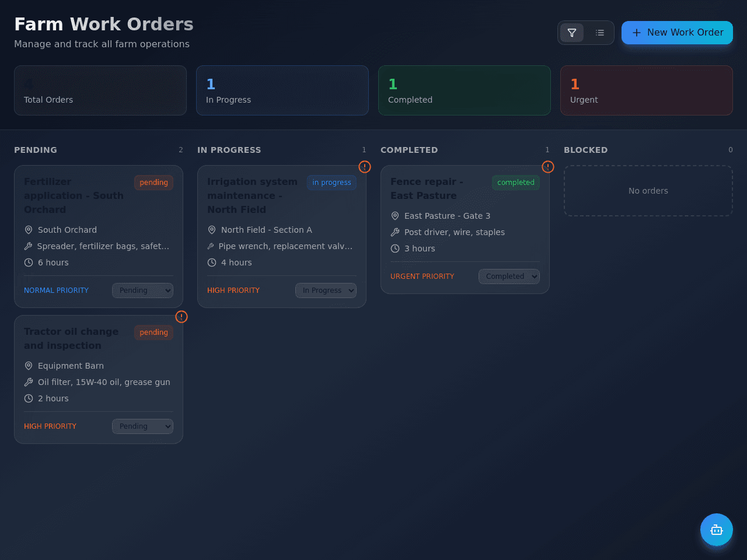Click pending badge on Tractor oil change card
Screen dimensions: 747x560
(x=153, y=332)
